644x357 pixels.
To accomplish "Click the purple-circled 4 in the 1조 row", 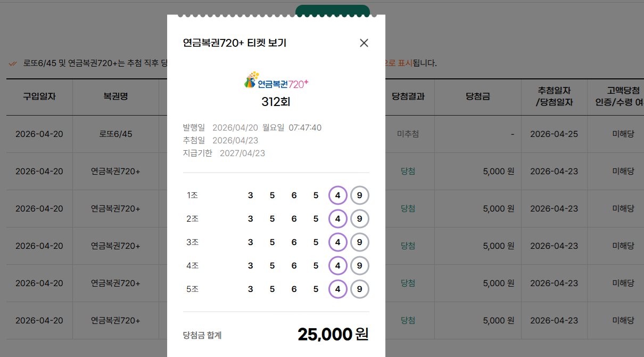I will tap(338, 196).
